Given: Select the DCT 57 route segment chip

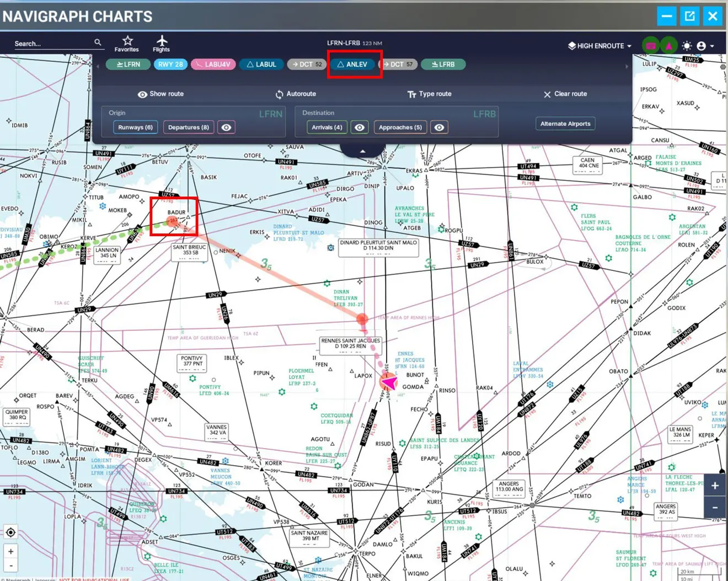Looking at the screenshot, I should tap(398, 65).
